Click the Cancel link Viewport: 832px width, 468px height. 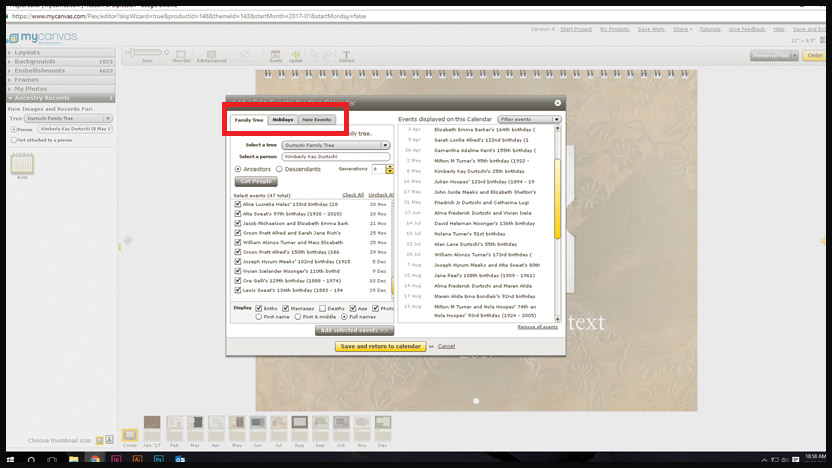pos(446,346)
